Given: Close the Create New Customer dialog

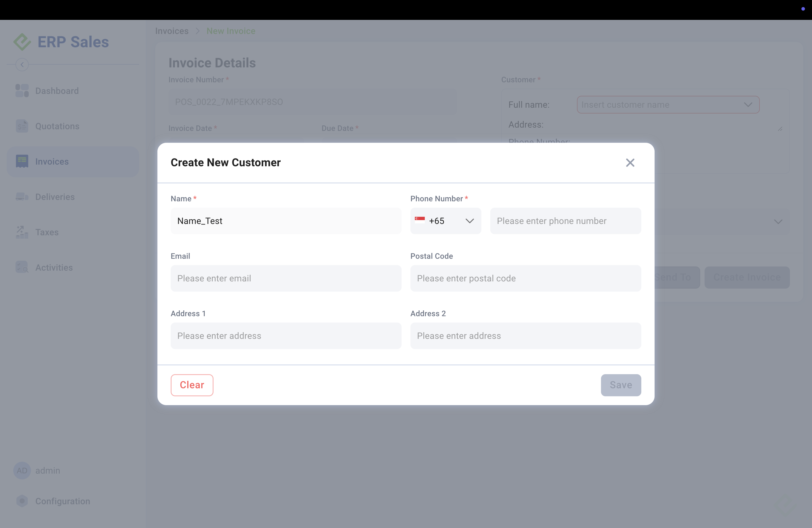Looking at the screenshot, I should pos(630,163).
